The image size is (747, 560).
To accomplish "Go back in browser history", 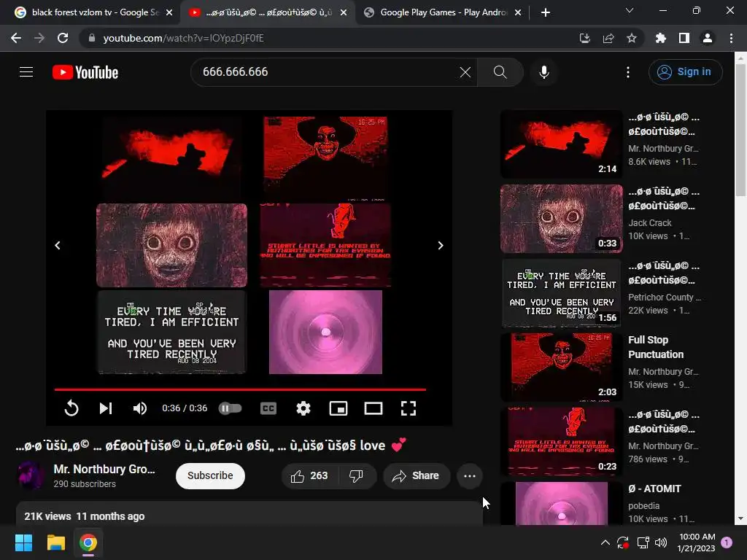I will click(x=16, y=38).
